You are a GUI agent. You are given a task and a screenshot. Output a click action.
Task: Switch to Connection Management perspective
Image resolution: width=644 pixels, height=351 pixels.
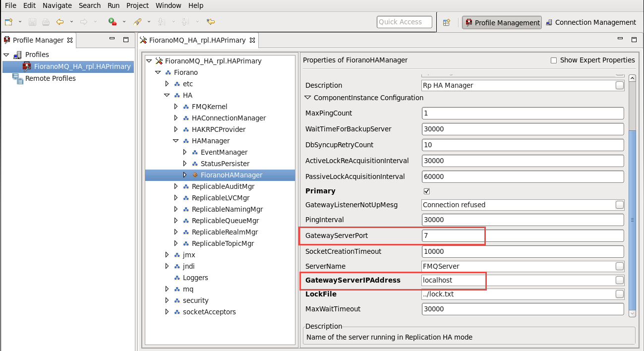[590, 22]
